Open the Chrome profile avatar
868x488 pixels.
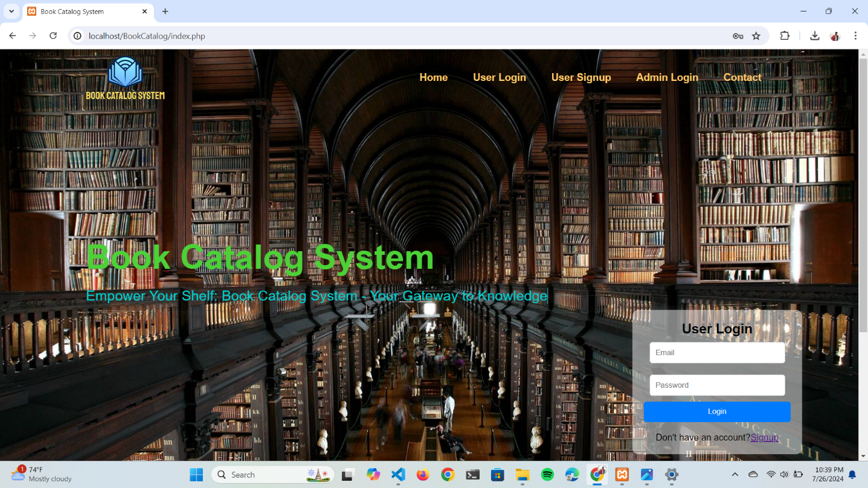(x=835, y=36)
